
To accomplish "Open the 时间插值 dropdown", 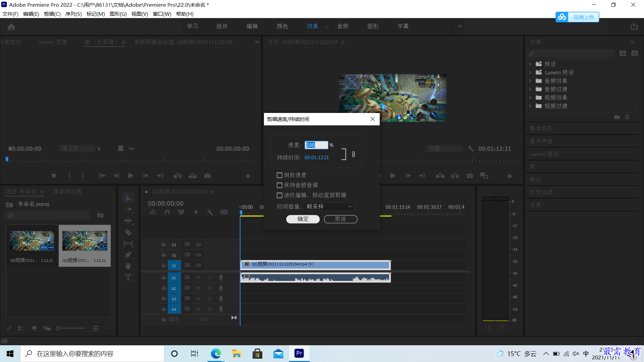I will [x=329, y=207].
